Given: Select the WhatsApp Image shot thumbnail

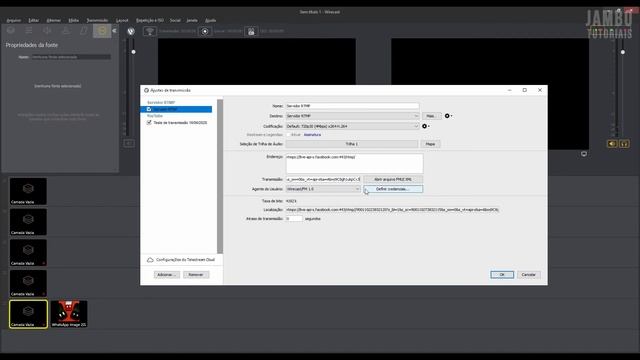Looking at the screenshot, I should tap(69, 313).
